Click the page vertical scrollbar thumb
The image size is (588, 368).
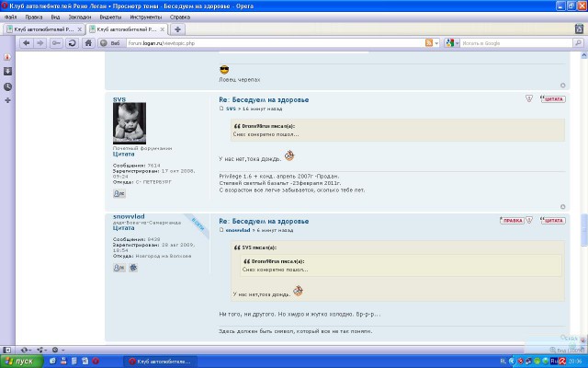click(584, 230)
